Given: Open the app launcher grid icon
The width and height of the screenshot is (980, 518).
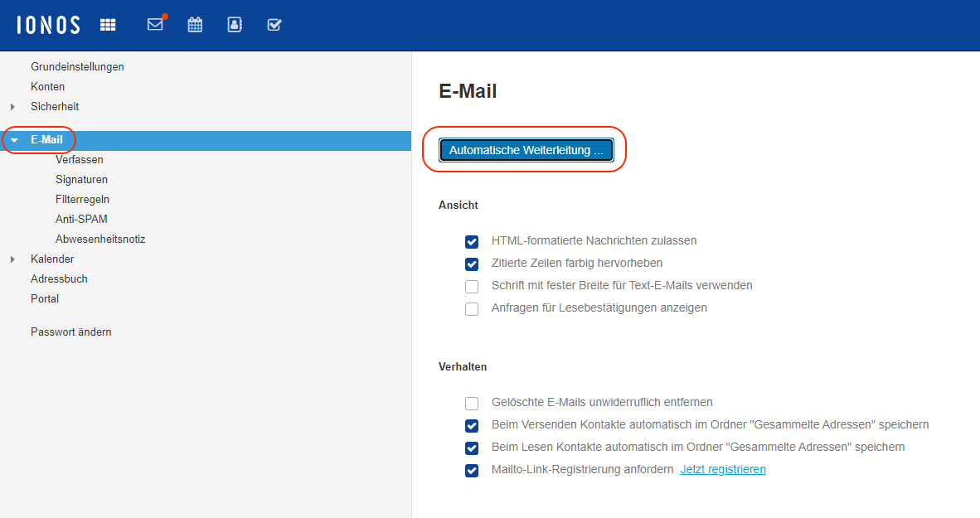Looking at the screenshot, I should pos(108,25).
